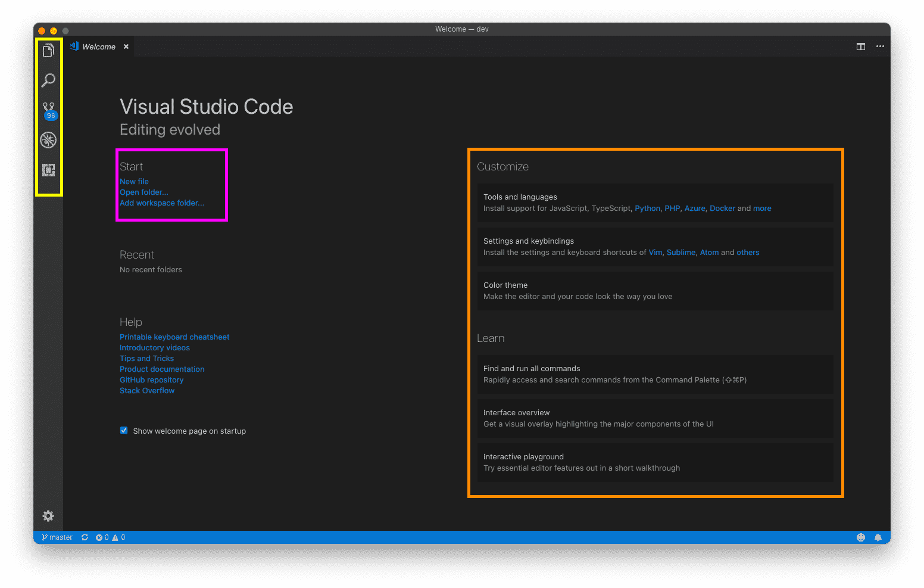Create a New file from Start section
This screenshot has width=924, height=588.
coord(134,181)
